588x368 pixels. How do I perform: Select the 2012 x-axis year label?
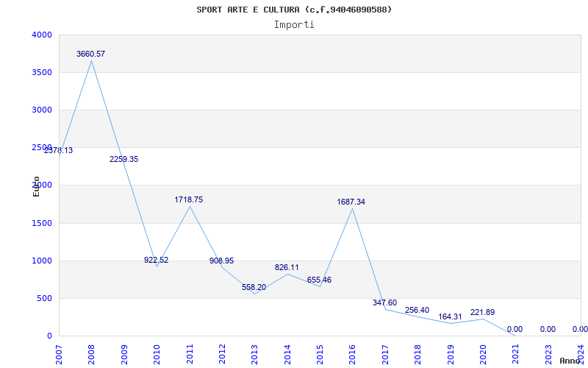(222, 354)
